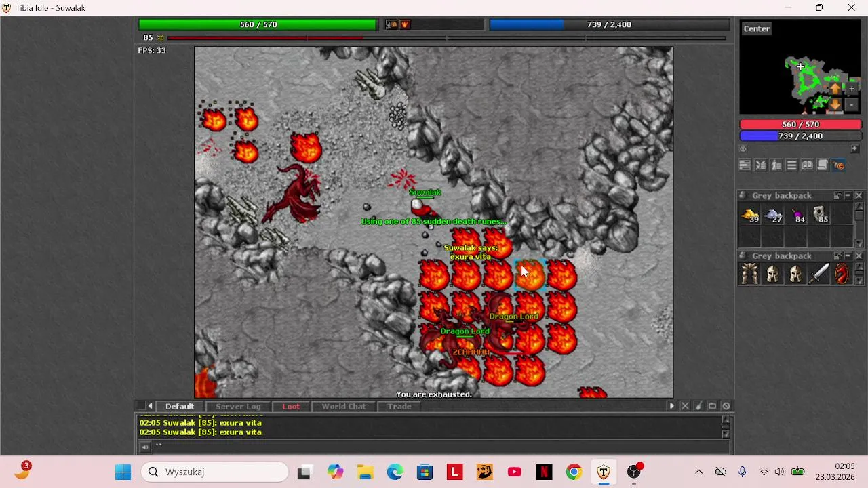Screen dimensions: 868x488
Task: Open the Trade chat tab
Action: (x=399, y=407)
